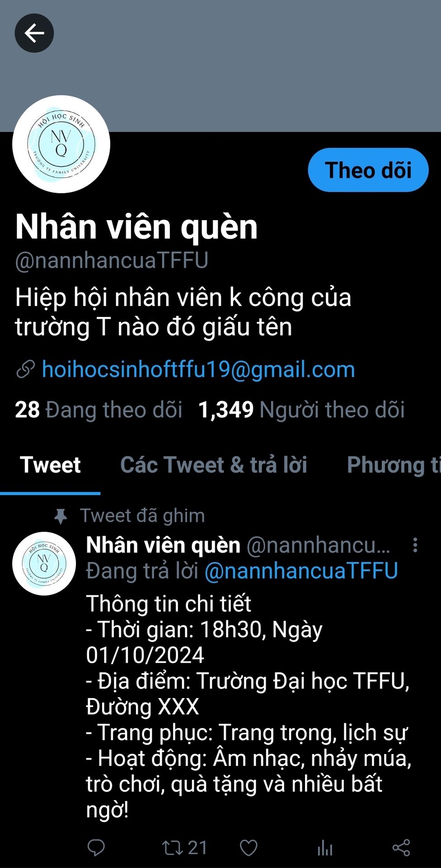Tap the small avatar on pinned tweet
441x868 pixels.
44,564
